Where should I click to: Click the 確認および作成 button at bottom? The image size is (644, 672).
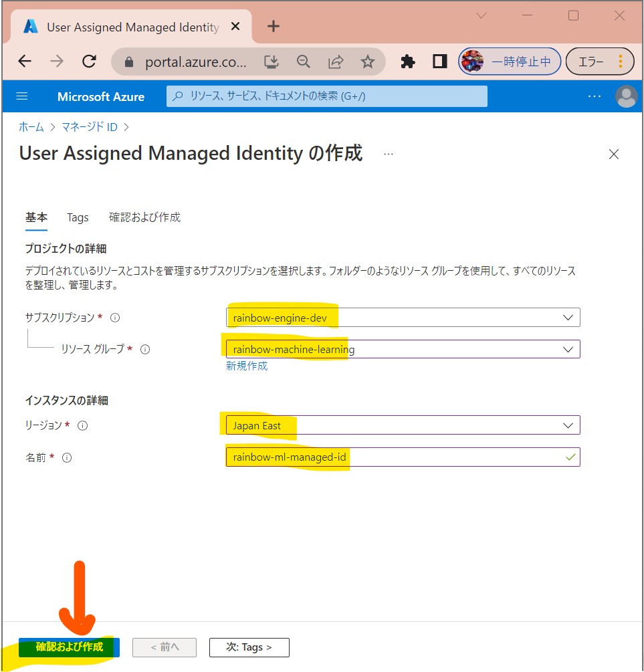click(x=69, y=647)
